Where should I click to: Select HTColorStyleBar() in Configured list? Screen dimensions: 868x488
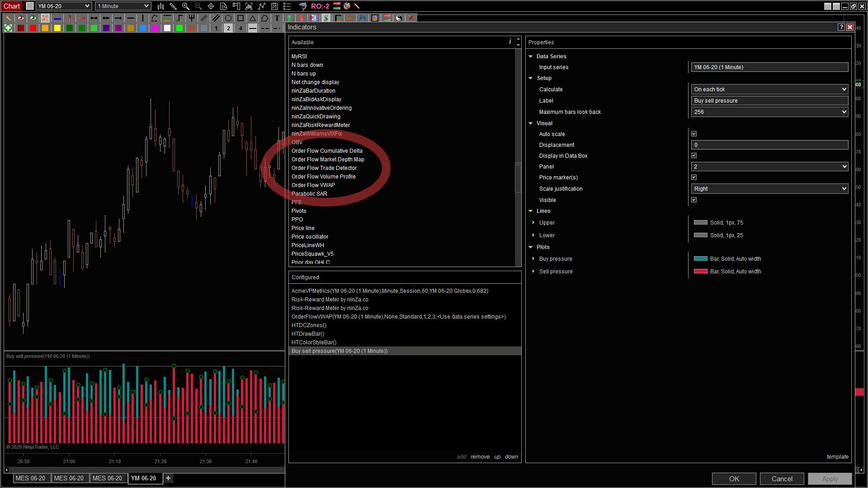405,343
